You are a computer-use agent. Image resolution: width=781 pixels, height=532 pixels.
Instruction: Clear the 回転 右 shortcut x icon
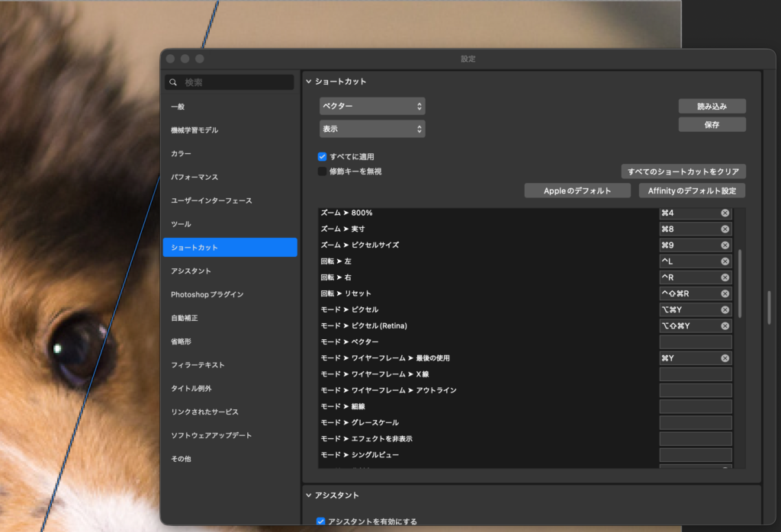(x=725, y=277)
